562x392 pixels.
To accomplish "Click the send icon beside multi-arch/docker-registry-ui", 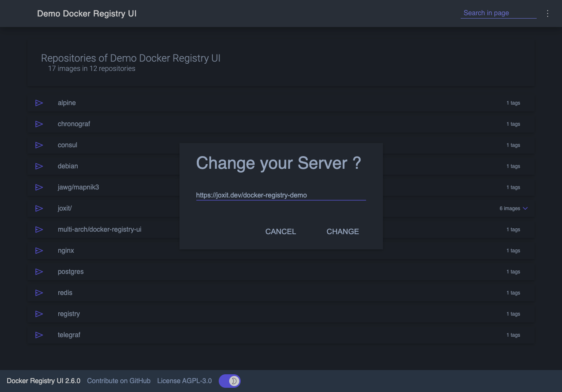I will click(x=39, y=230).
